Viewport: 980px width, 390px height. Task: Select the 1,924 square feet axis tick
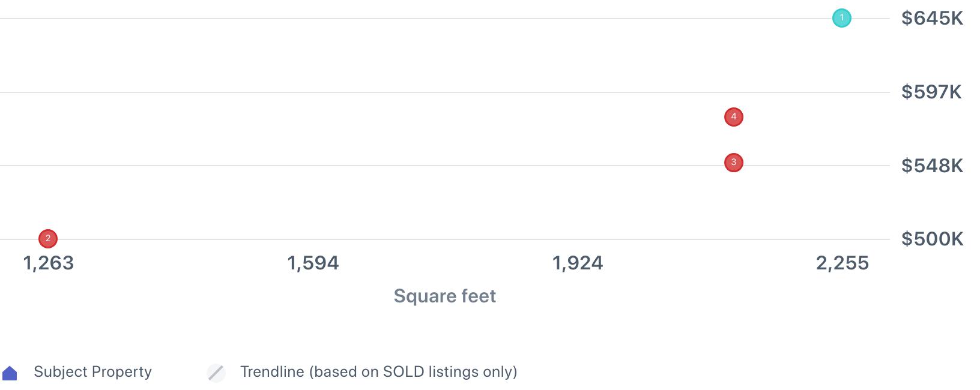[578, 263]
